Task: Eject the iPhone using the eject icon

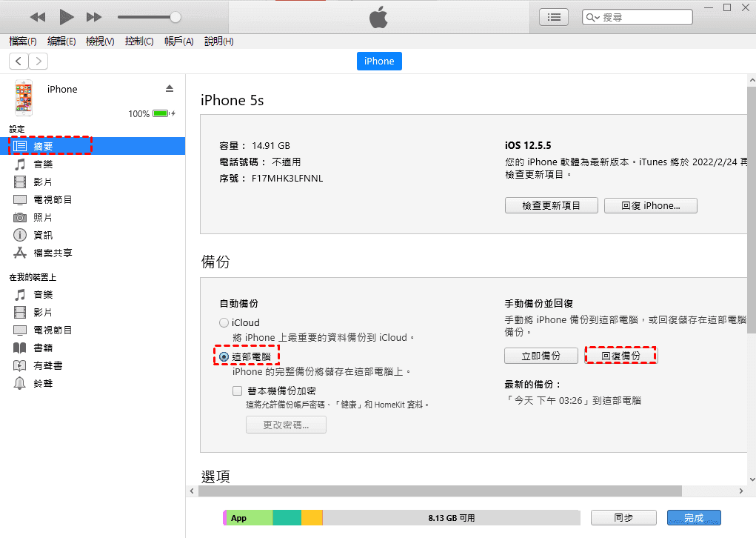Action: click(x=170, y=89)
